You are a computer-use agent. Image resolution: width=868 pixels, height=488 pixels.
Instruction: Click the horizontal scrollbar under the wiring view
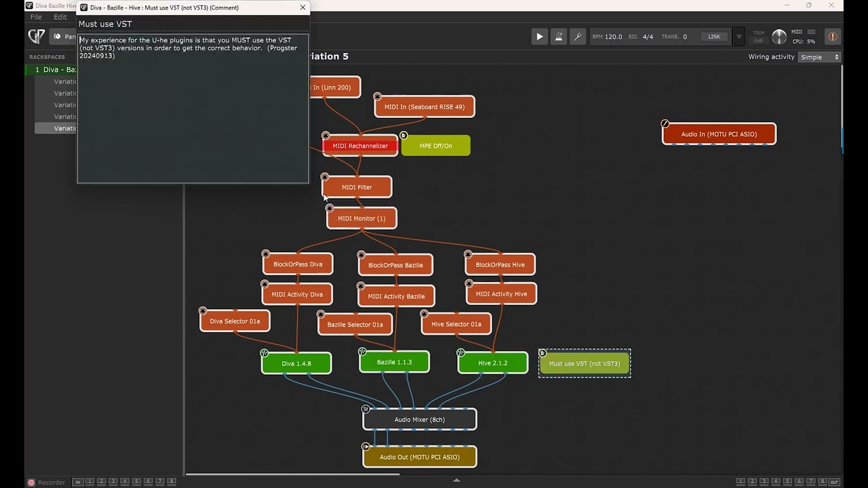coord(292,474)
